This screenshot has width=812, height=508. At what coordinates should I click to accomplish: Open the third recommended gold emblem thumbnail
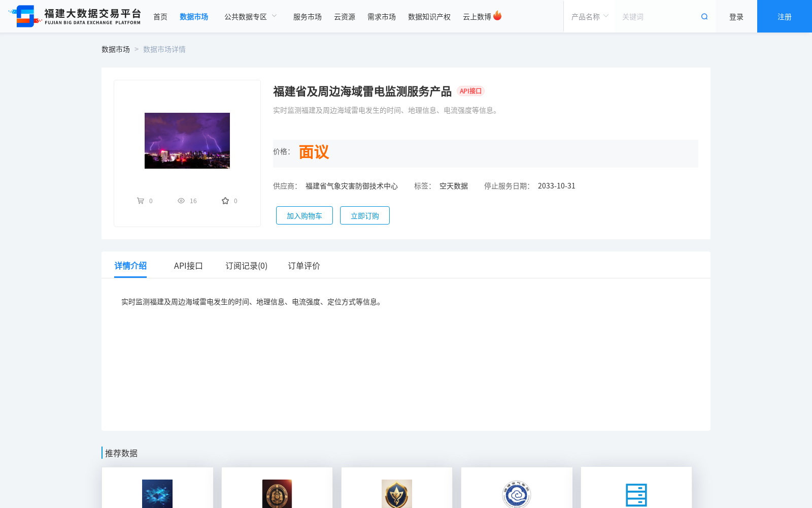(397, 494)
